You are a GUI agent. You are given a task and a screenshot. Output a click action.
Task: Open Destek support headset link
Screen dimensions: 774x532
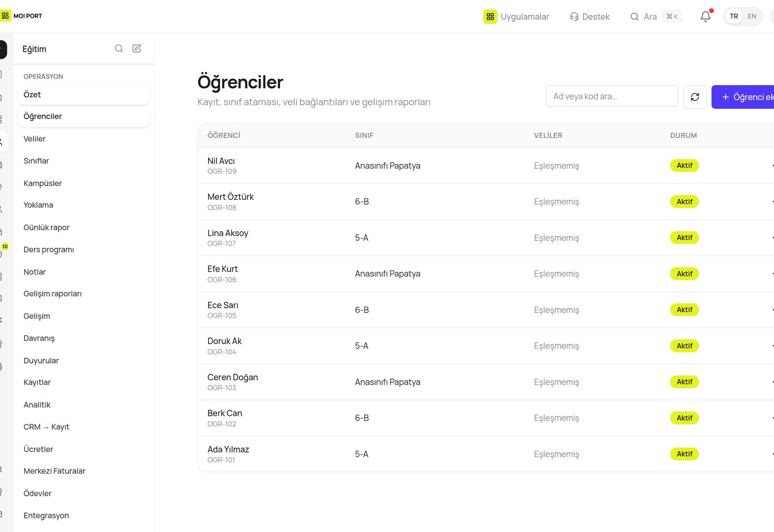pos(590,16)
